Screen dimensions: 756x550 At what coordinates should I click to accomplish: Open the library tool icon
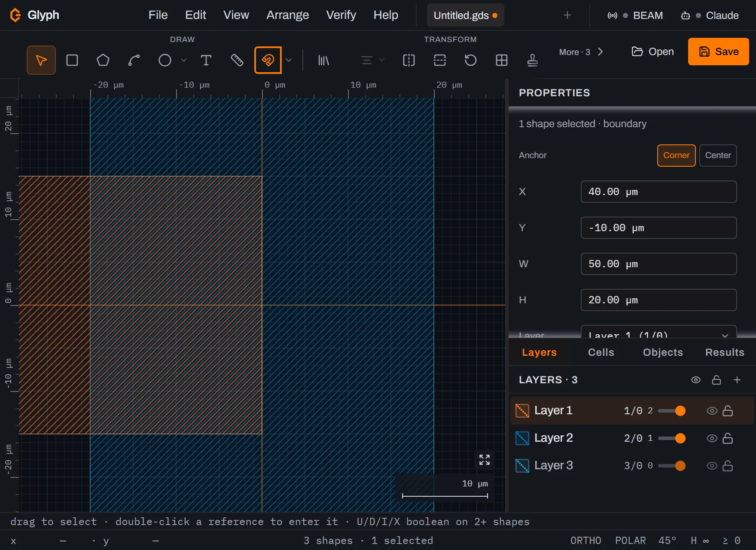[x=323, y=60]
